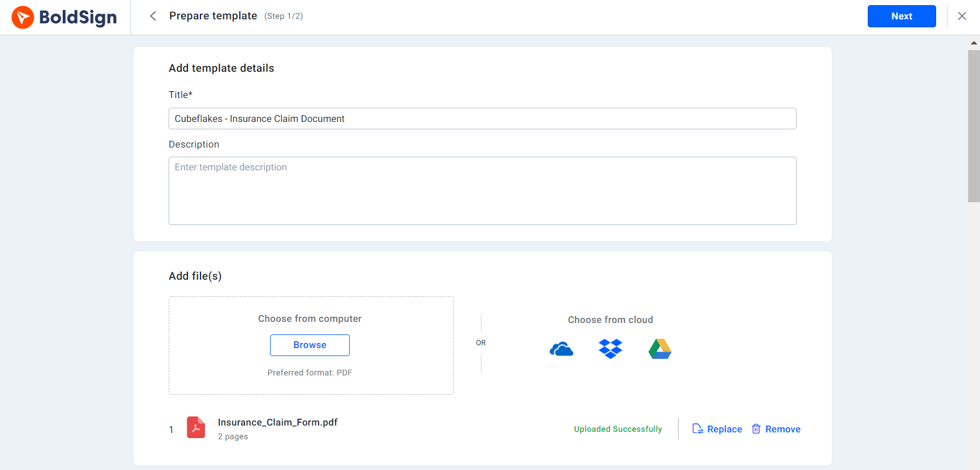Click the scrollbar up arrow
Screen dimensions: 980x470
pos(974,43)
